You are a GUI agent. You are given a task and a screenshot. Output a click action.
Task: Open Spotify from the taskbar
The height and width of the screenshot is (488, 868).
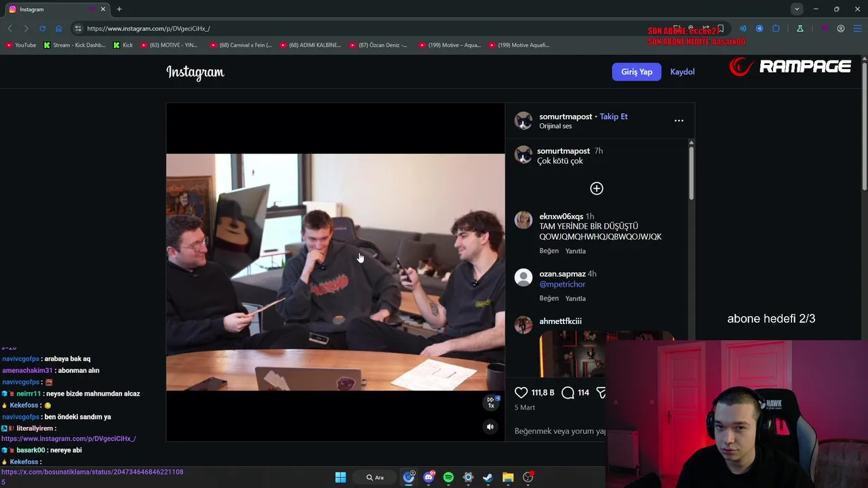448,477
